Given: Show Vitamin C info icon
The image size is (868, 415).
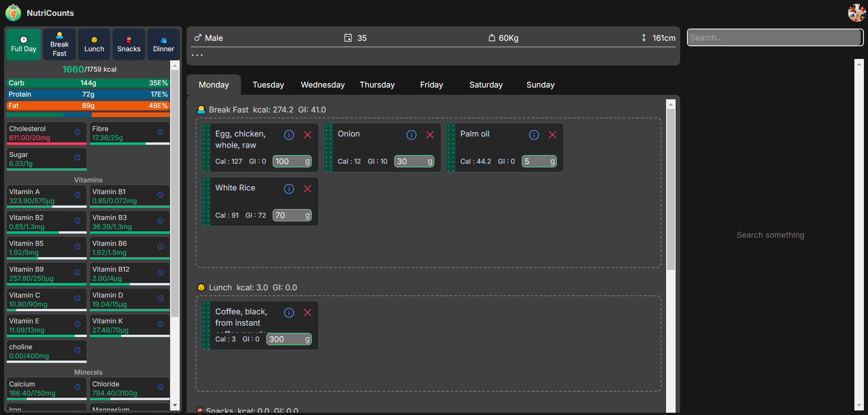Looking at the screenshot, I should 78,298.
